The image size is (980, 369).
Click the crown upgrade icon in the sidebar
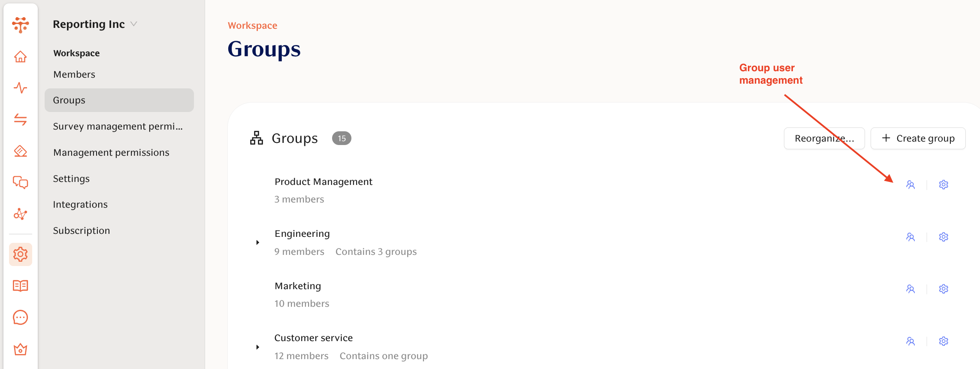tap(20, 349)
